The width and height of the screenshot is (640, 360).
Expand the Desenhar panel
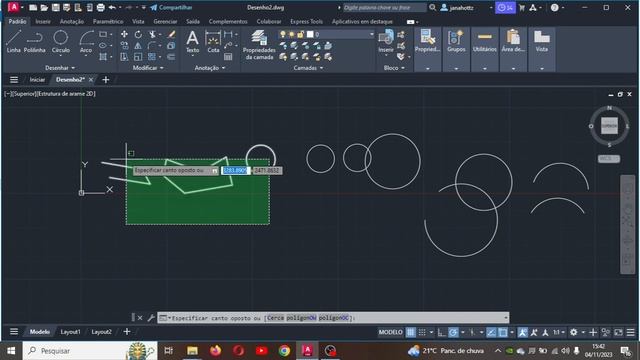60,68
